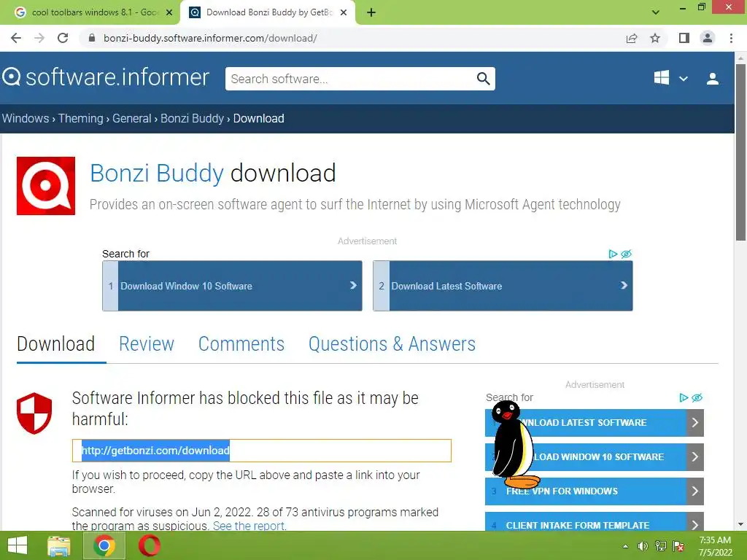The height and width of the screenshot is (560, 747).
Task: Open the Windows breadcrumb link
Action: coord(26,118)
